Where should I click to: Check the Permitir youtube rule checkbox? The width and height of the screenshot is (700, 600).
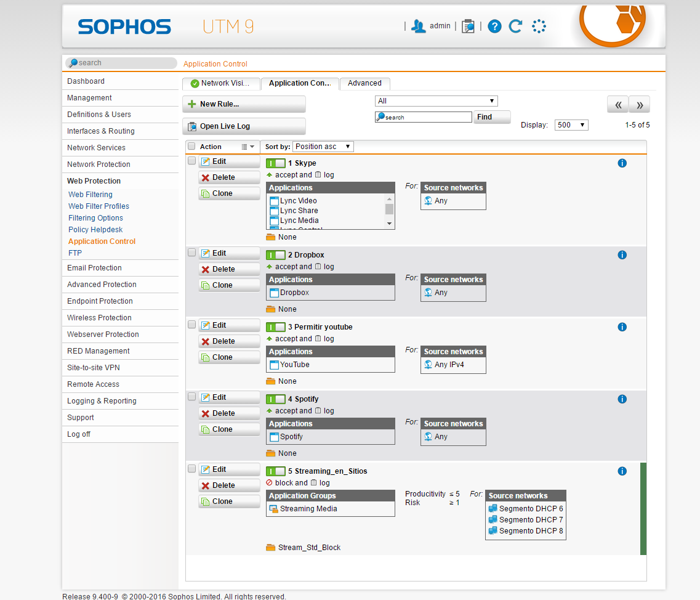(192, 325)
